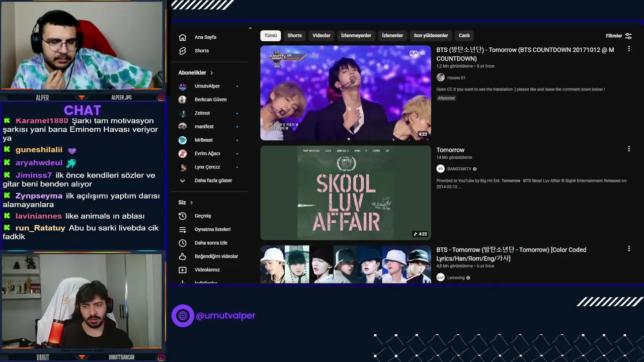Click the guneshilalii username in chat
This screenshot has height=362, width=644.
tap(39, 150)
